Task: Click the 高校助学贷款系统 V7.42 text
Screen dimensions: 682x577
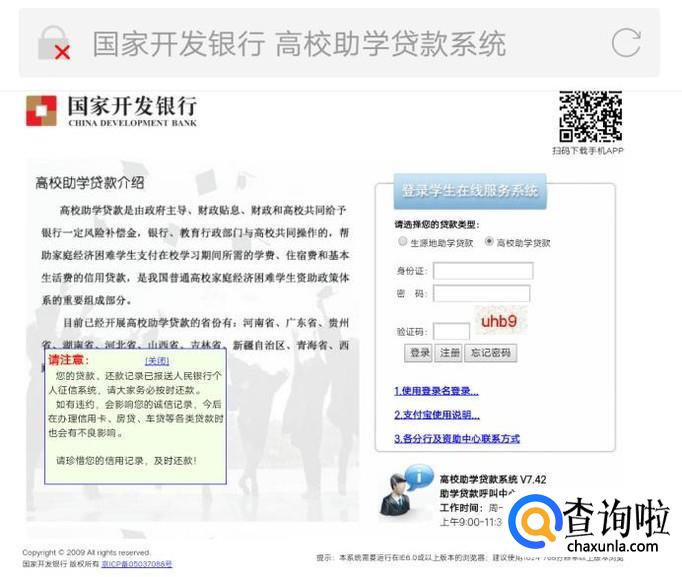Action: click(x=492, y=479)
